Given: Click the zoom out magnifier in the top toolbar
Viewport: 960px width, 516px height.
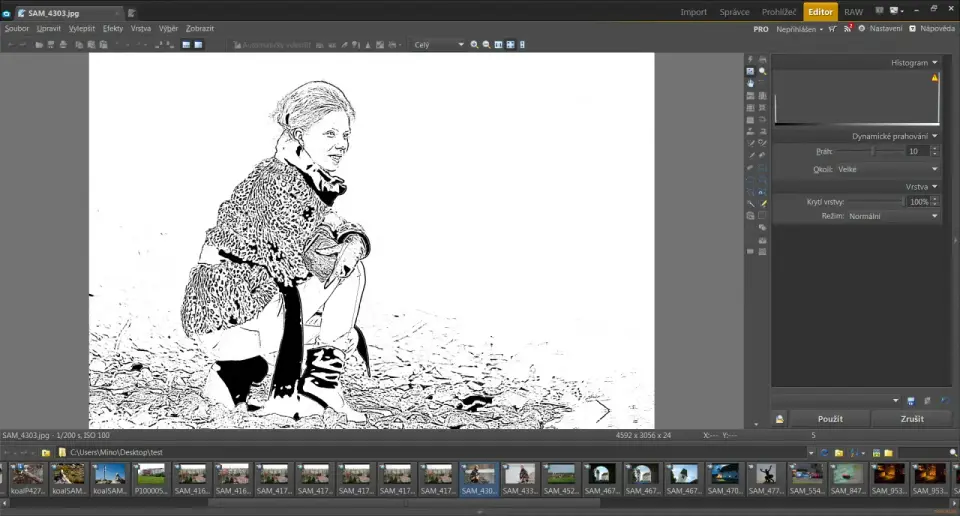Looking at the screenshot, I should 487,45.
